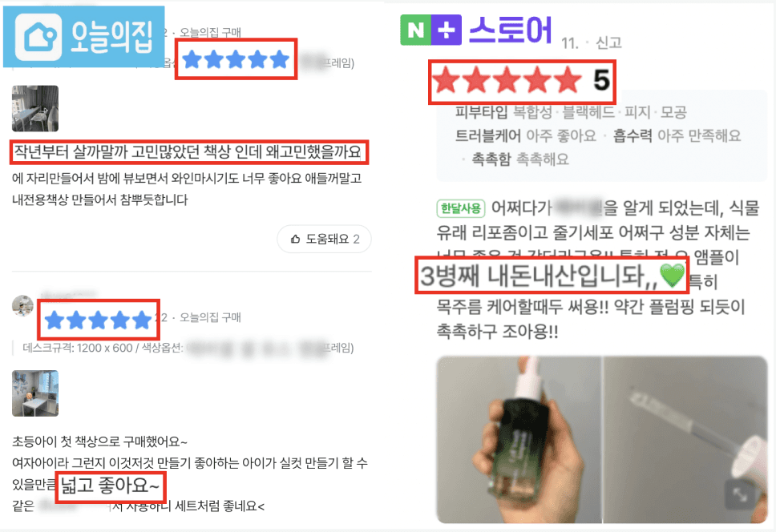Click the 신고 report link
Screen dimensions: 776x532
point(608,43)
